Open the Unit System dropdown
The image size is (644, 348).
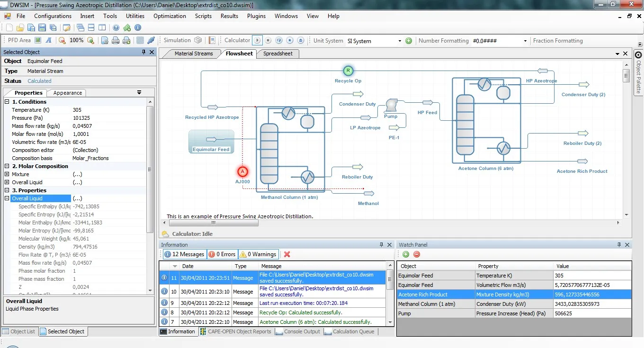tap(400, 41)
